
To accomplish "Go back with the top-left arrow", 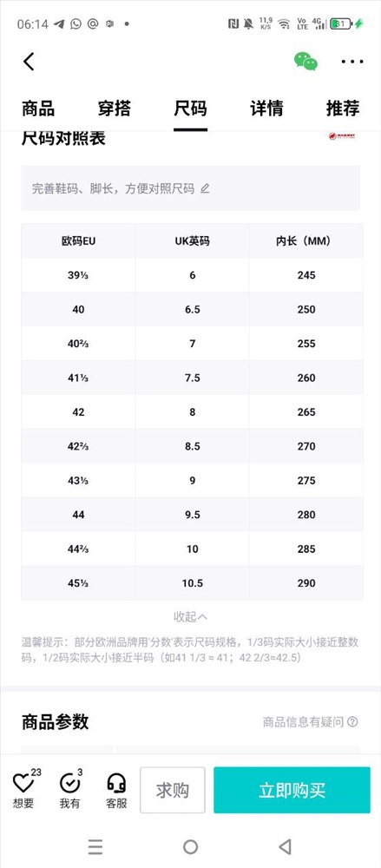I will pyautogui.click(x=29, y=62).
